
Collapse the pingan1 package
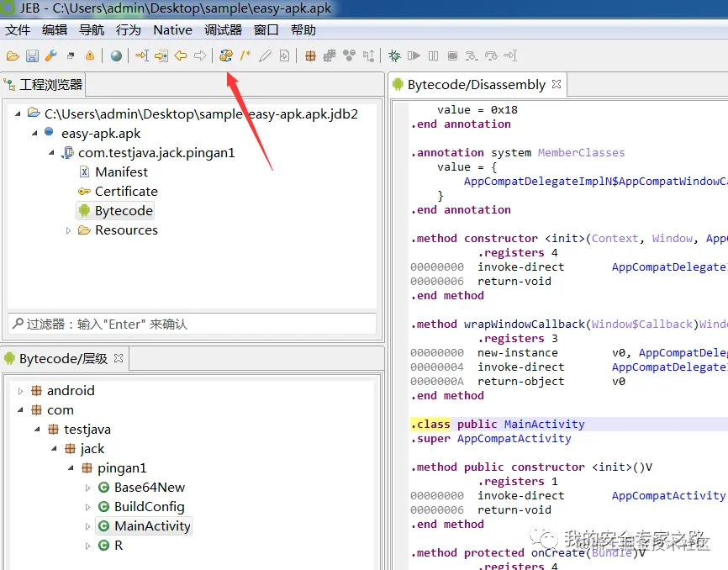tap(71, 468)
